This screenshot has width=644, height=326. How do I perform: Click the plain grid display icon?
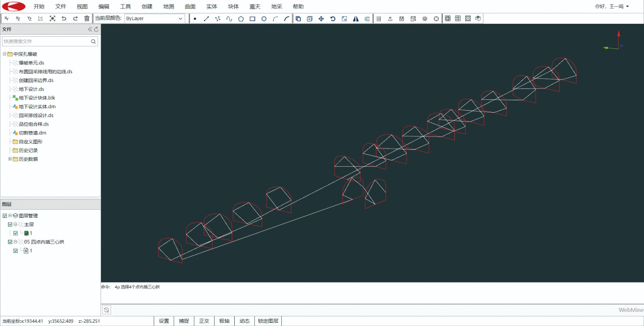[x=458, y=19]
